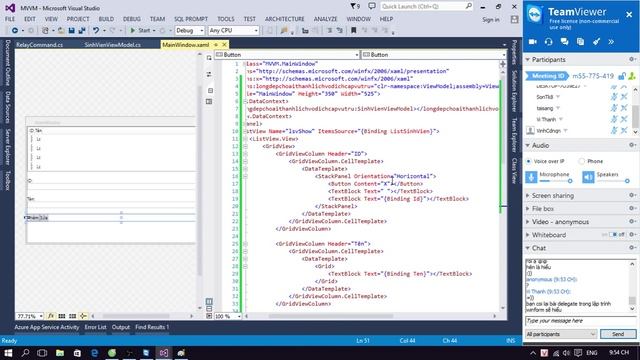
Task: Open the ARCHITECTURE menu
Action: (284, 19)
